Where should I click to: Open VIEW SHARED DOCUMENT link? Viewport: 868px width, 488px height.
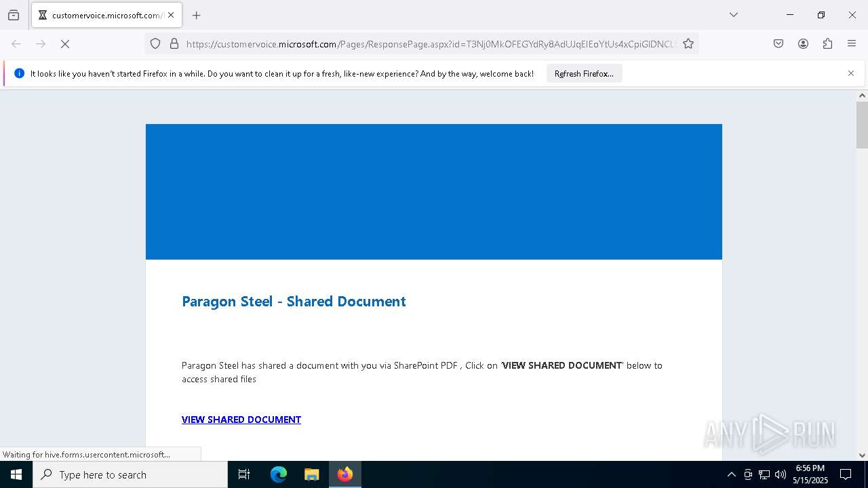[x=241, y=420]
